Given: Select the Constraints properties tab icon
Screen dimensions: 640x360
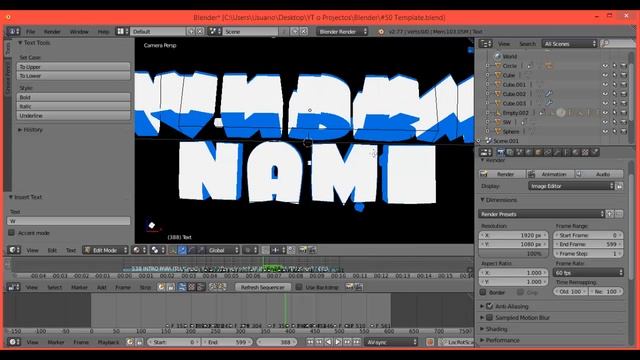Looking at the screenshot, I should point(547,152).
